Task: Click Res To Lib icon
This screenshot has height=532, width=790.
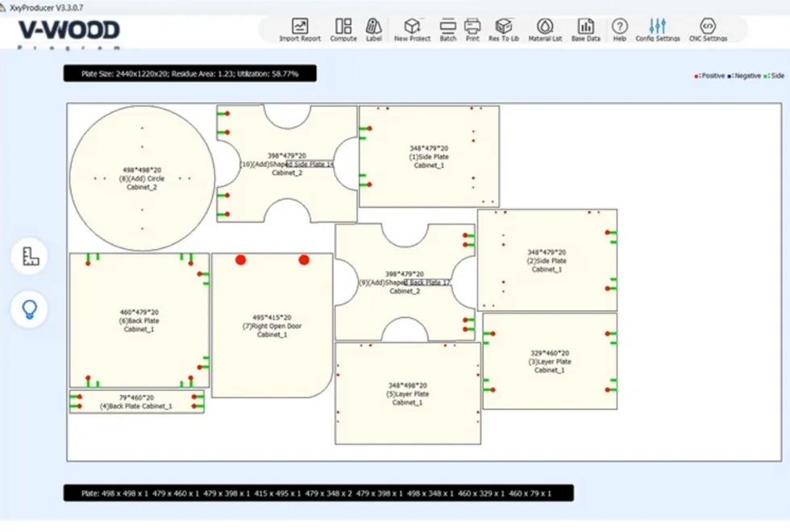Action: click(504, 29)
